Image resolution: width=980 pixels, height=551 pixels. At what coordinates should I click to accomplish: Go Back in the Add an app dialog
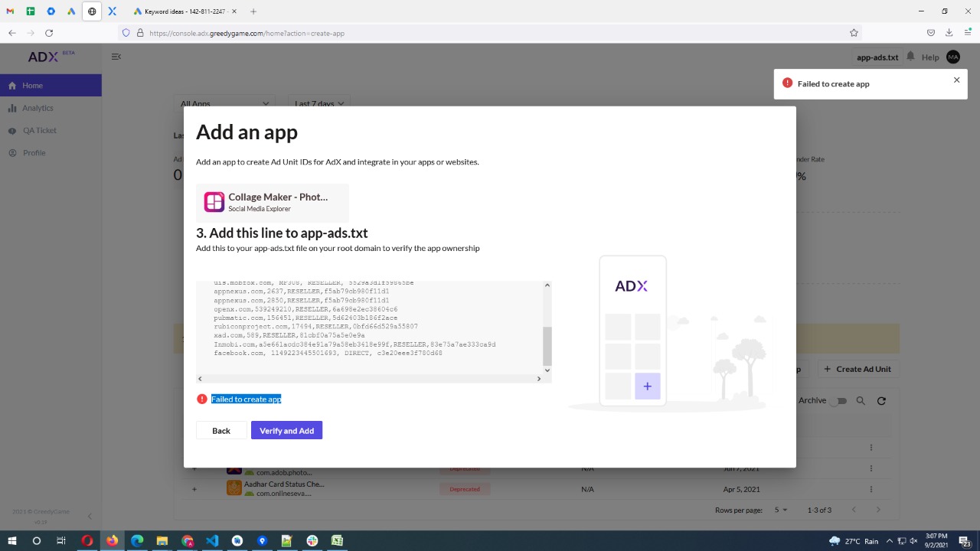[x=221, y=431]
